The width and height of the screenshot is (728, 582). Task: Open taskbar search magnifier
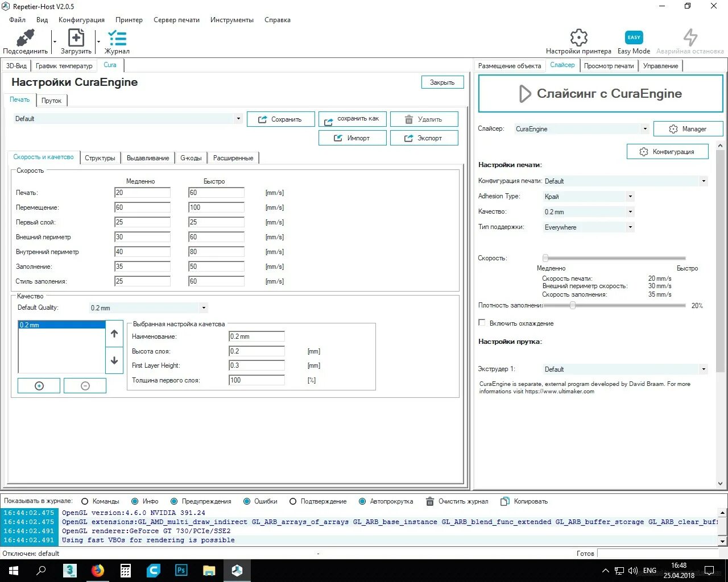41,570
